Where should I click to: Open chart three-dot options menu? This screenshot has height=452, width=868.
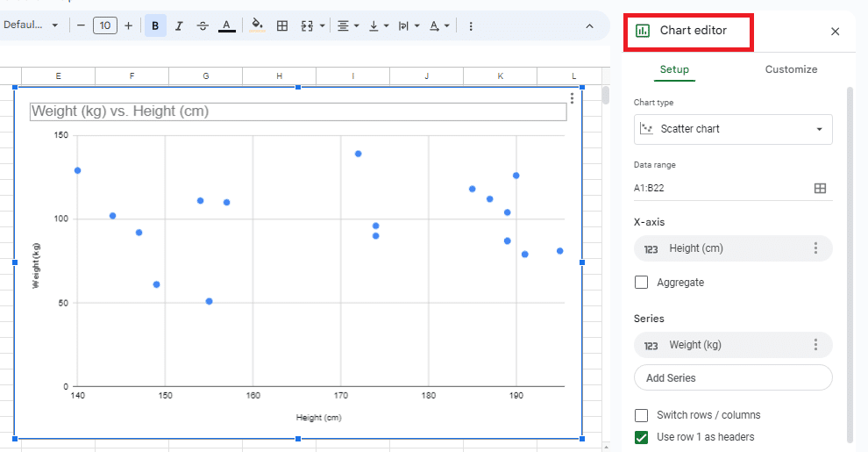click(572, 98)
